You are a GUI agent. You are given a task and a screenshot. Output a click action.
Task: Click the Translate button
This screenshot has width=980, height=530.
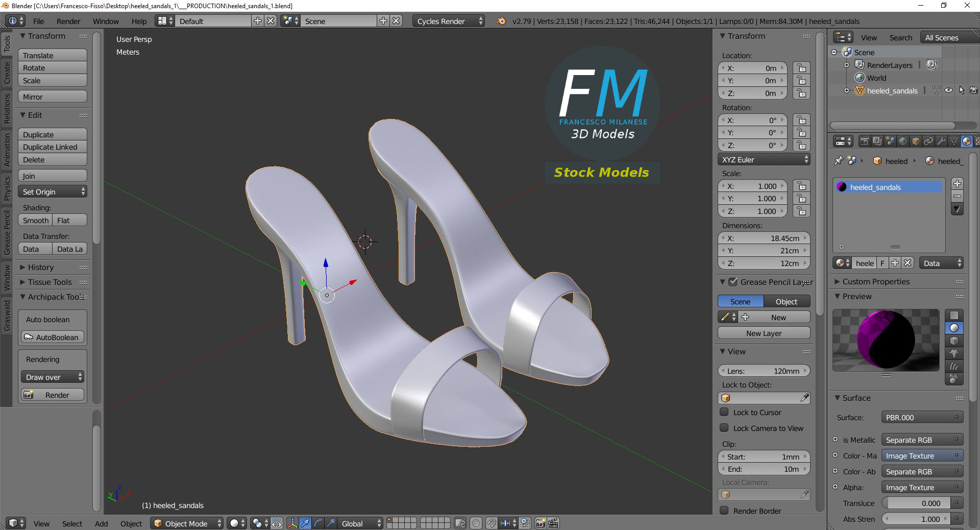53,55
